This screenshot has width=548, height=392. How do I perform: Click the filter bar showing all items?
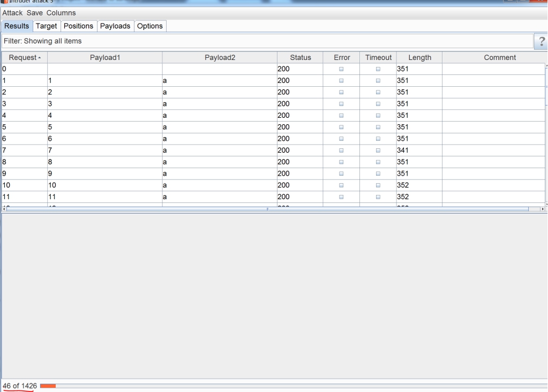267,41
